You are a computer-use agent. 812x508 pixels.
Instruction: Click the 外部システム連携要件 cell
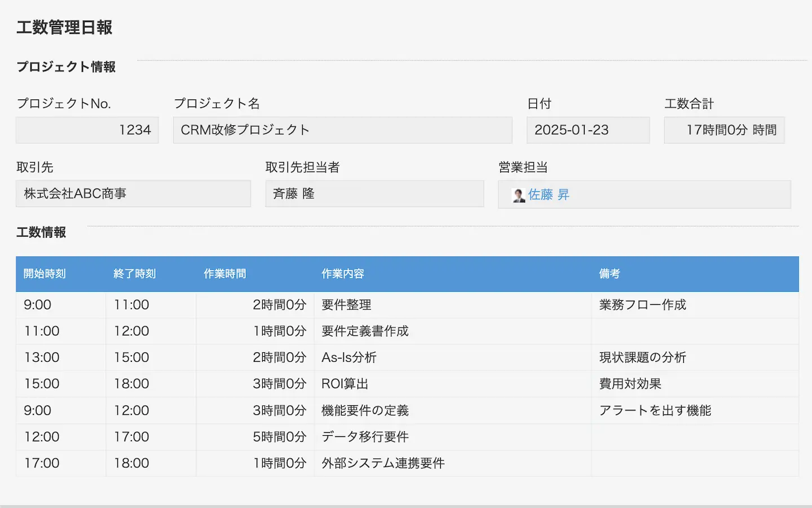pyautogui.click(x=383, y=463)
